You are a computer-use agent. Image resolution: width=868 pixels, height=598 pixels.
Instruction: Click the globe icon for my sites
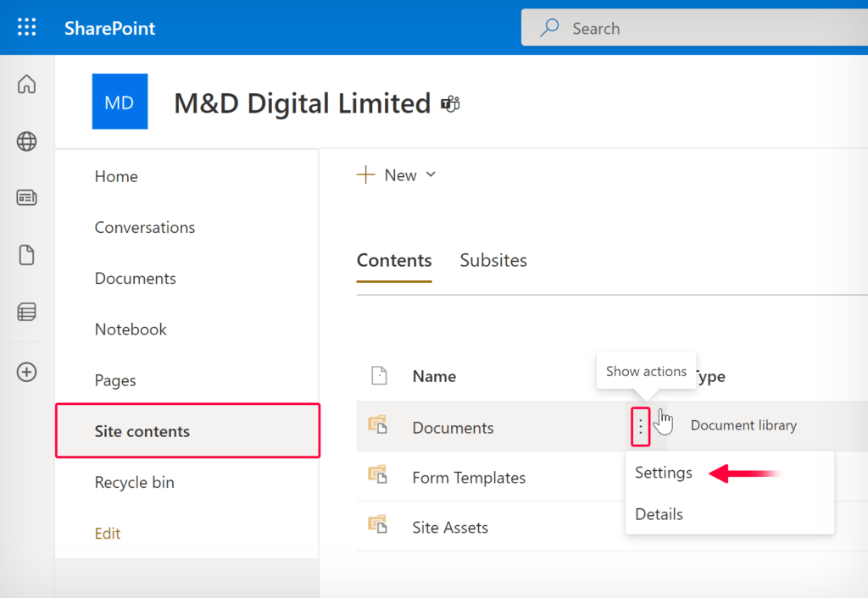[26, 141]
